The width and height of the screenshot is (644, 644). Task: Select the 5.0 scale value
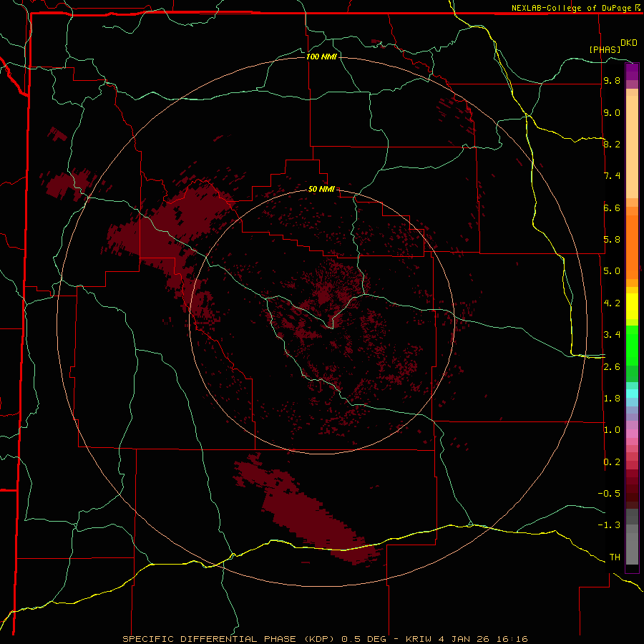click(612, 271)
